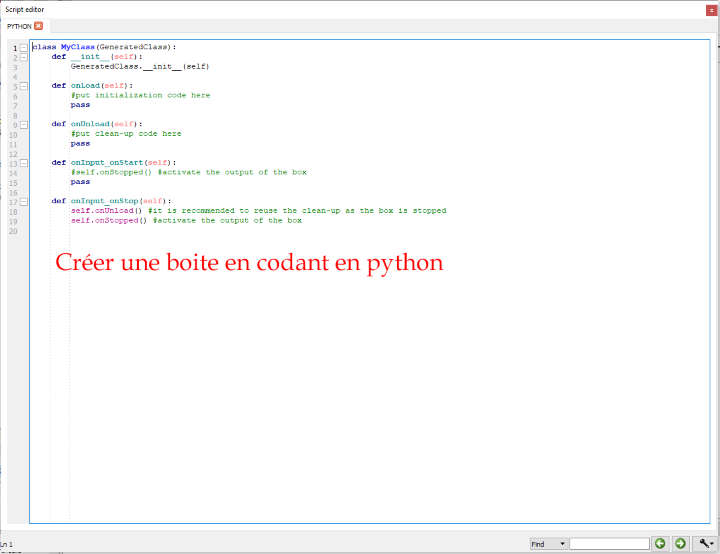This screenshot has width=720, height=554.
Task: Click the 'def onUnload(self):' line
Action: point(97,124)
